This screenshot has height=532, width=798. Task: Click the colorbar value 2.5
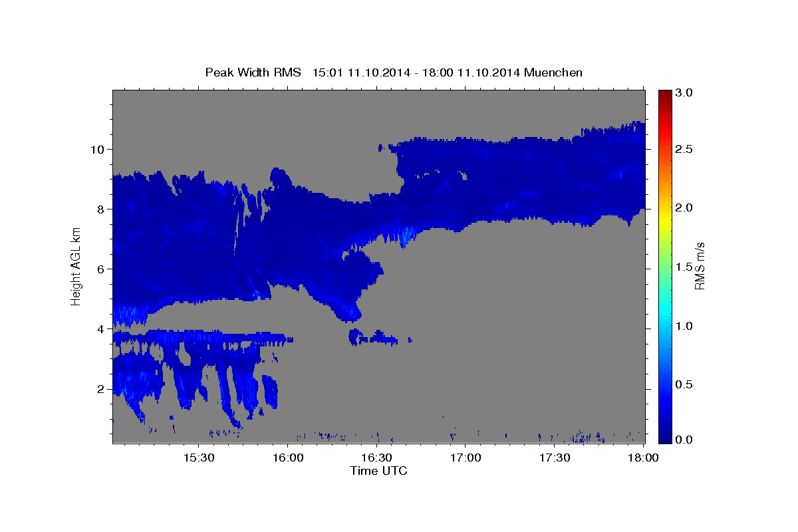[x=685, y=150]
